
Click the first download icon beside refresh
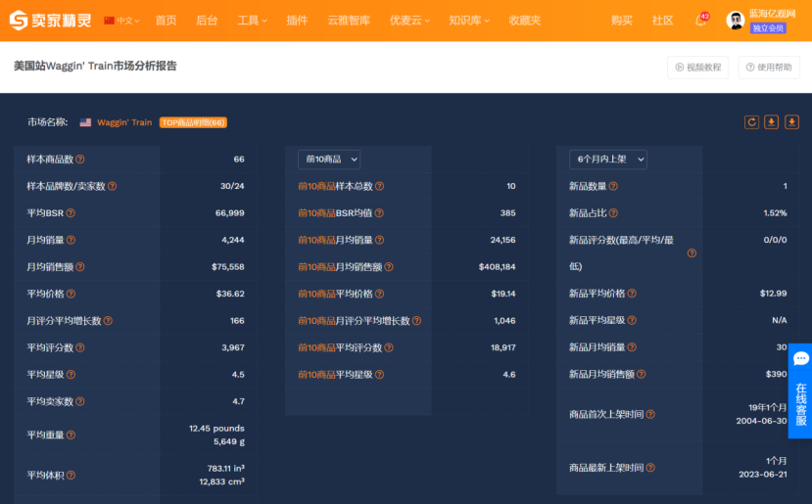772,122
